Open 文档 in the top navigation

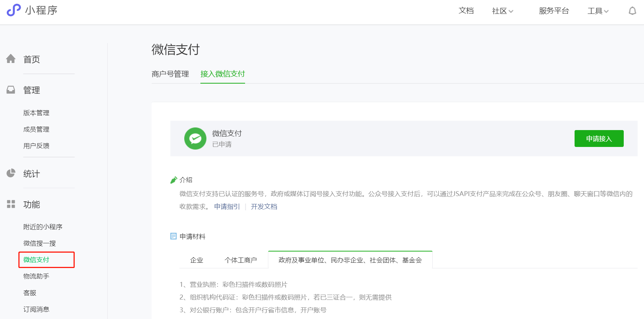coord(466,11)
